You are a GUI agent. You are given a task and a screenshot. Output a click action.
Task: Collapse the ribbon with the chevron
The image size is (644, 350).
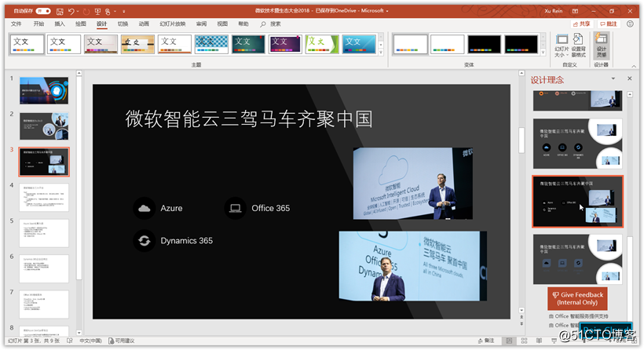(634, 66)
